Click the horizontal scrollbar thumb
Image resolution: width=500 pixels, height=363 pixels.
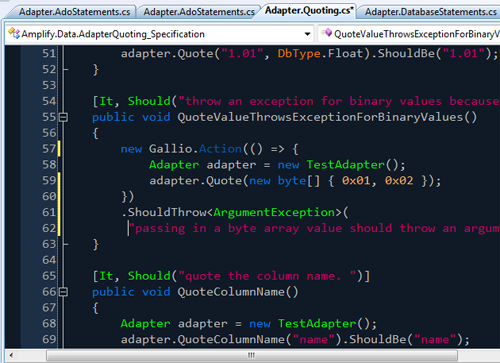(252, 355)
